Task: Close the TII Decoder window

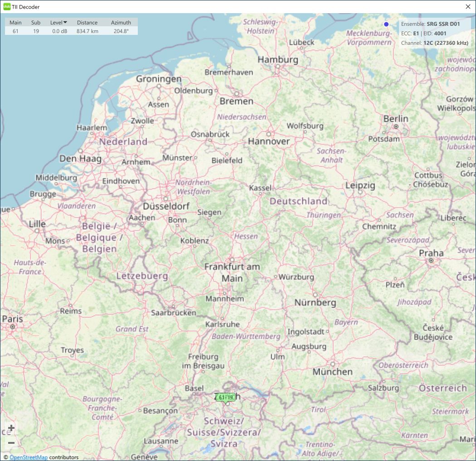Action: pyautogui.click(x=468, y=7)
